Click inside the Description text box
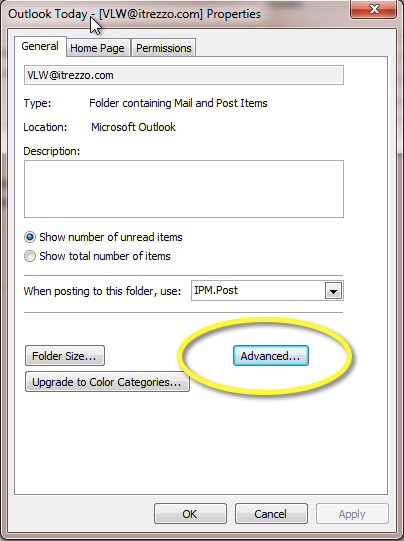 [x=184, y=189]
